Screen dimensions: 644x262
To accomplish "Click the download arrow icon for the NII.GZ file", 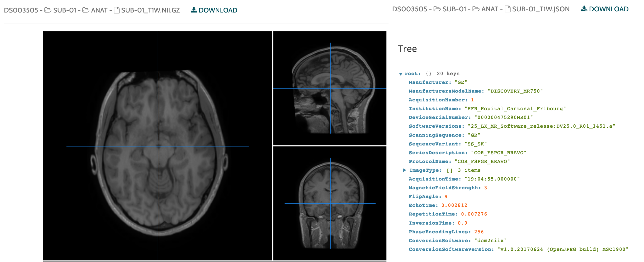I will 193,10.
